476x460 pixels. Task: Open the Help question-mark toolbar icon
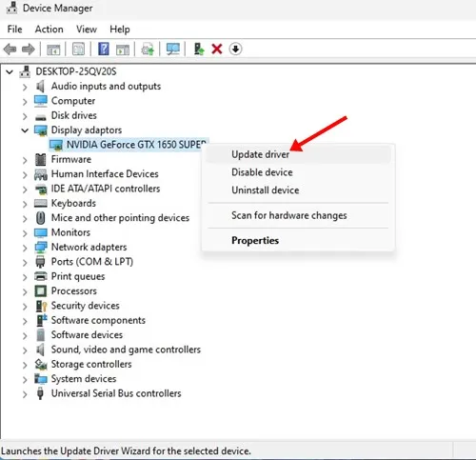click(x=104, y=49)
